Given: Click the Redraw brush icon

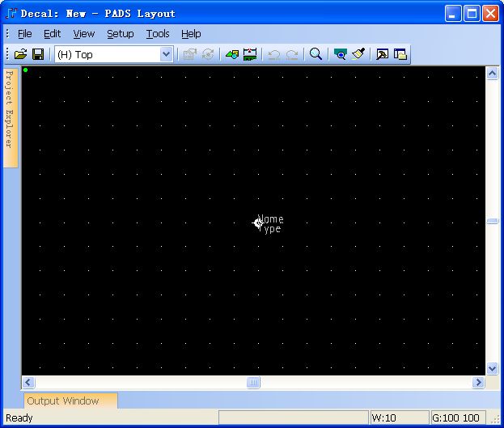Looking at the screenshot, I should tap(358, 54).
